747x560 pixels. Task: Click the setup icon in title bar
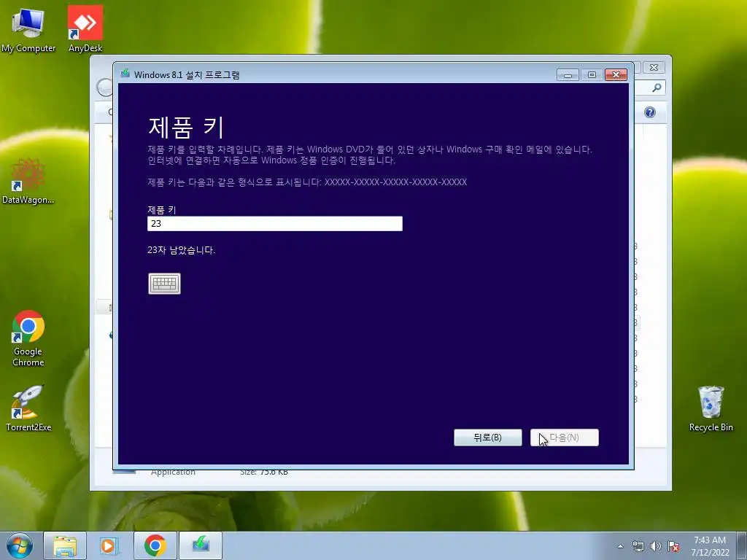pos(125,74)
